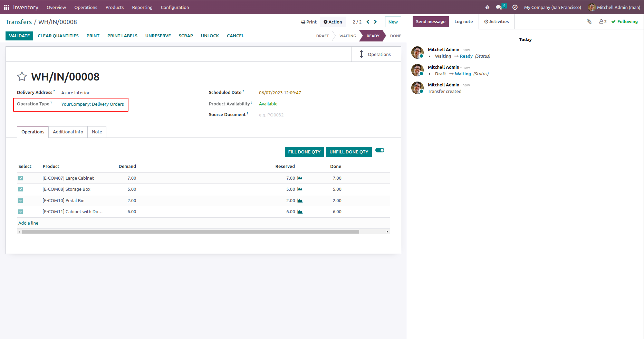Viewport: 644px width, 339px height.
Task: Click Clear Quantities button
Action: [x=58, y=36]
